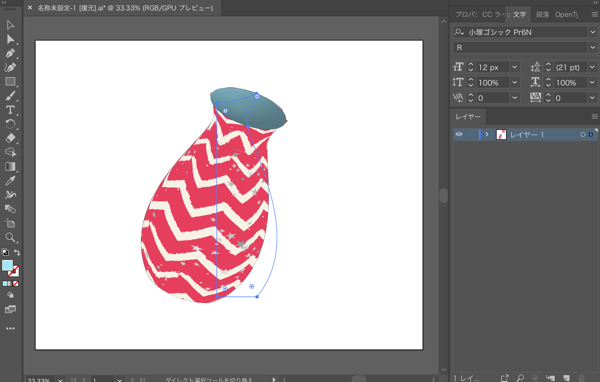
Task: Click the レイヤー 1 selection indicator square
Action: (591, 135)
